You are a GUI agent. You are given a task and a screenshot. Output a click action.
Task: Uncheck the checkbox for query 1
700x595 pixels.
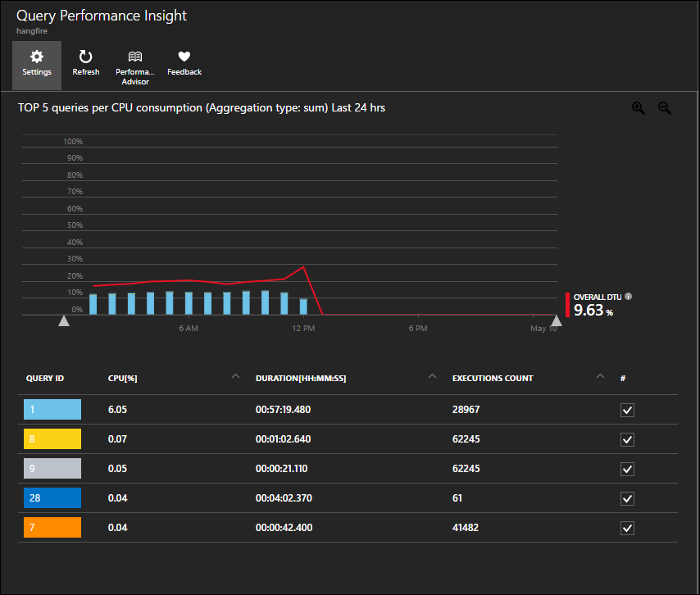[627, 410]
